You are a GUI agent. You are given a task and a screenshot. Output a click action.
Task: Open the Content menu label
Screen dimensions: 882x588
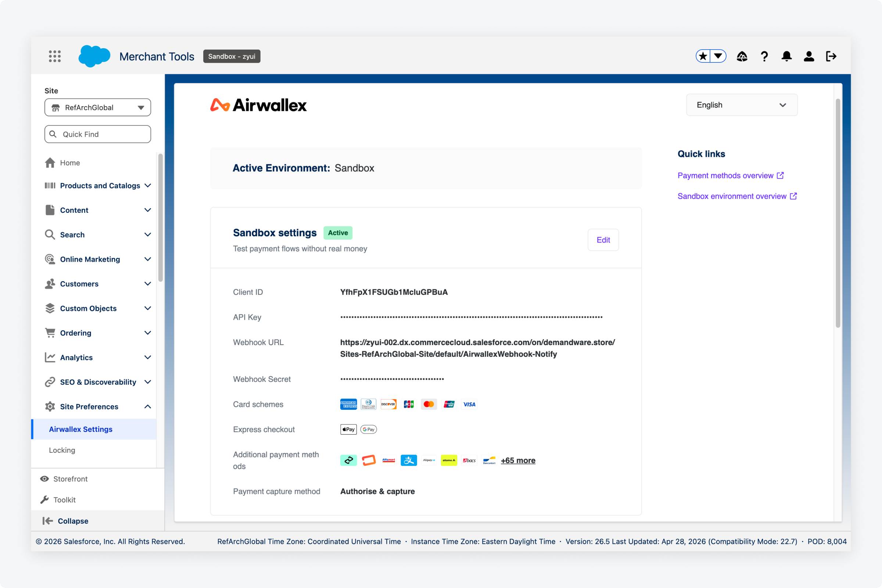[x=74, y=210]
